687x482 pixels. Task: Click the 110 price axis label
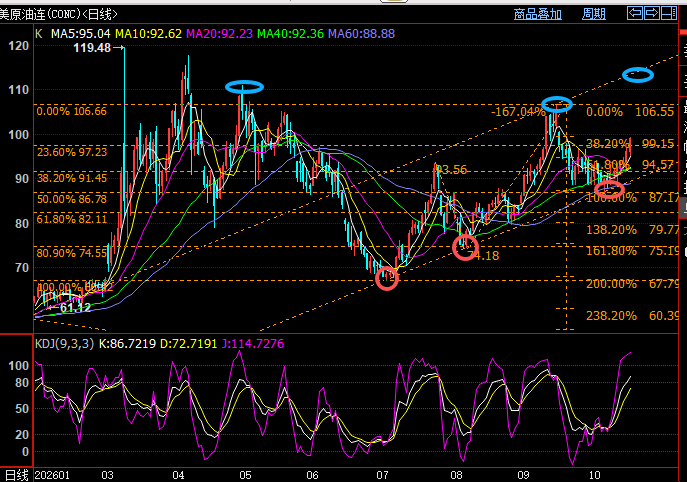click(x=18, y=90)
